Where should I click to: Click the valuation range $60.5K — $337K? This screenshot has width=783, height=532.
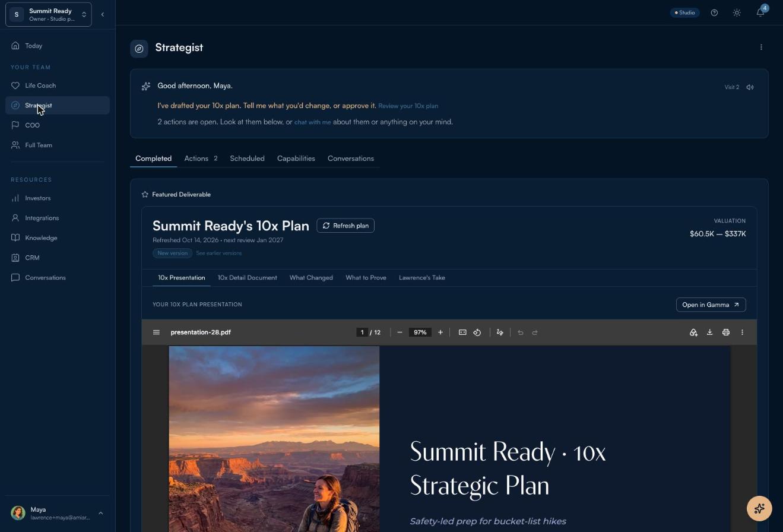718,234
